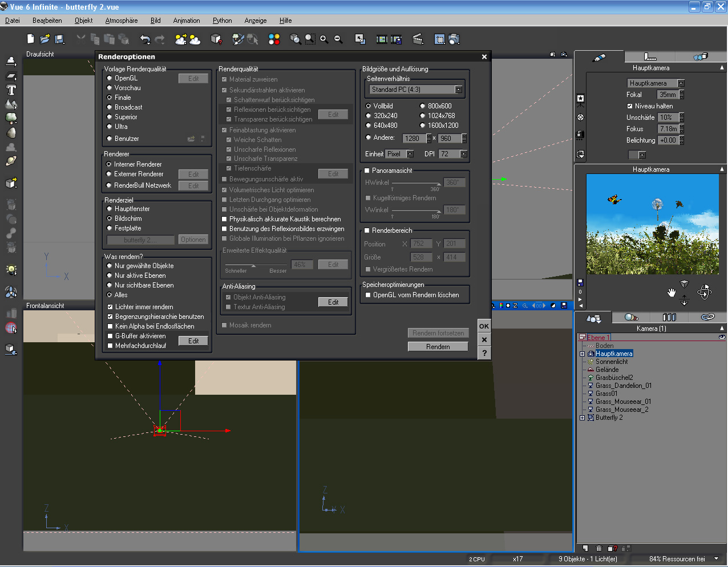The width and height of the screenshot is (728, 567).
Task: Click the rotate camera orbit icon
Action: pos(704,292)
